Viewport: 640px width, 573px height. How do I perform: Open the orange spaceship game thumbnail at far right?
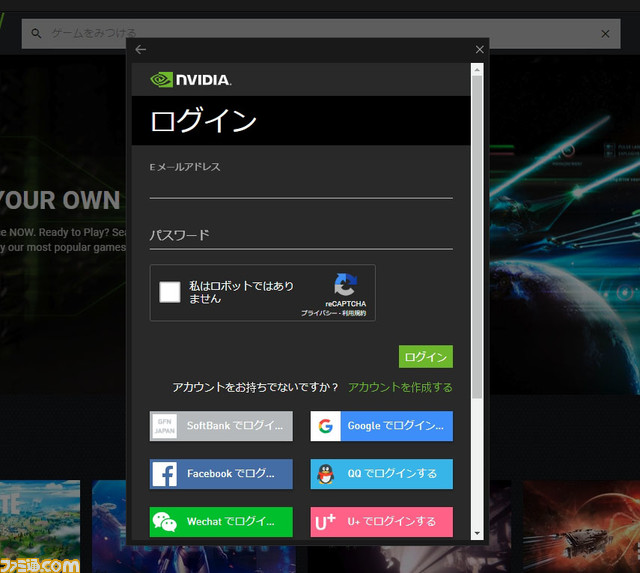click(581, 526)
